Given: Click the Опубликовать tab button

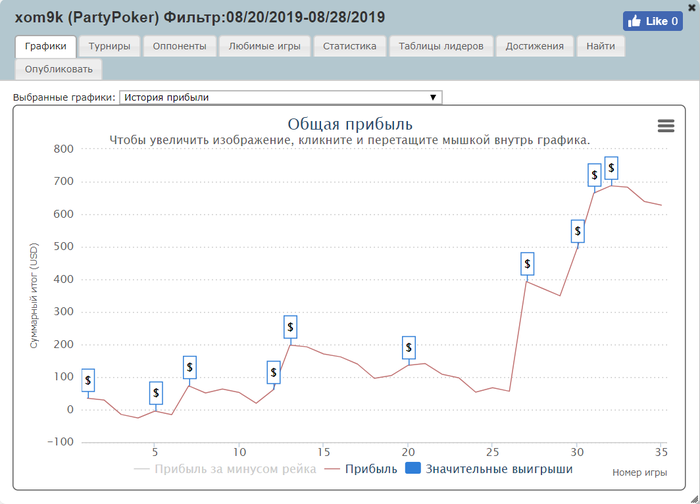Looking at the screenshot, I should click(x=58, y=70).
